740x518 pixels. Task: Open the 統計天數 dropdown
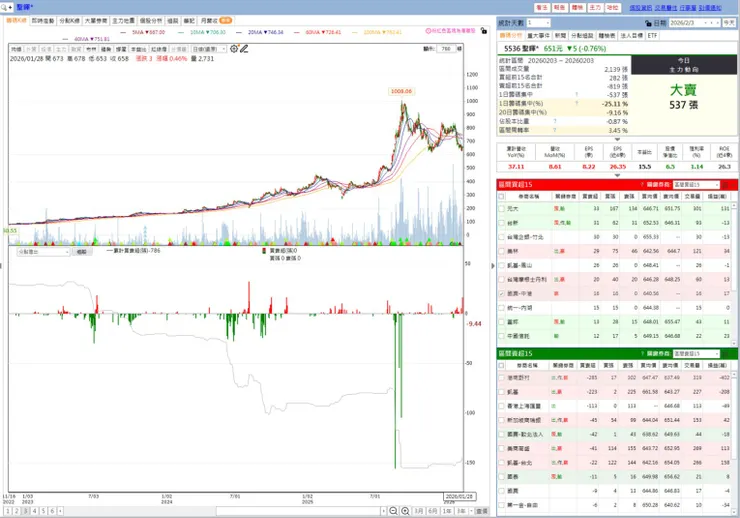[x=538, y=23]
